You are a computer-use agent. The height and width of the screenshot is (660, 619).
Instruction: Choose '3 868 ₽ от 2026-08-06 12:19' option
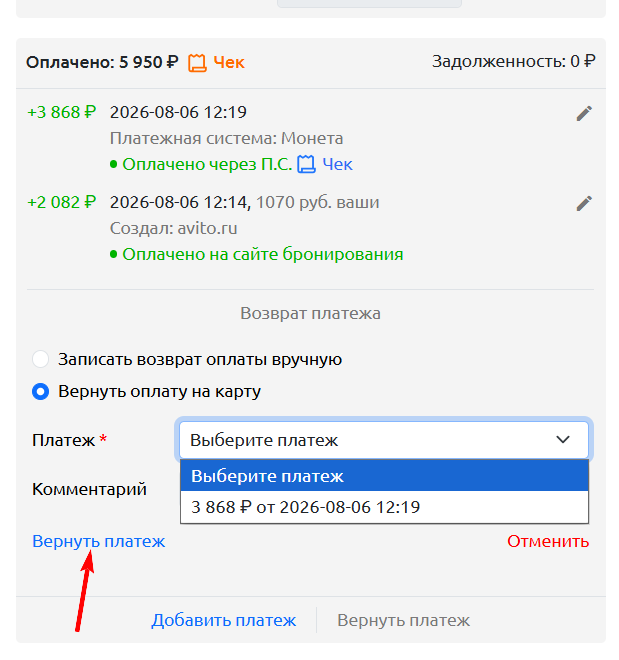(x=384, y=507)
